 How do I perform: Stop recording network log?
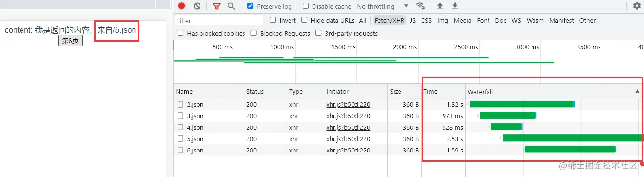click(x=181, y=6)
